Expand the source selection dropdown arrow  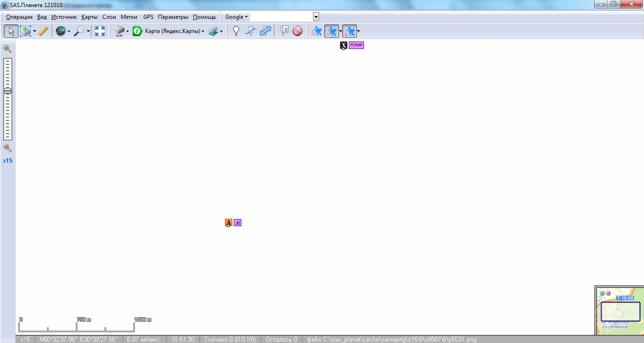click(127, 32)
